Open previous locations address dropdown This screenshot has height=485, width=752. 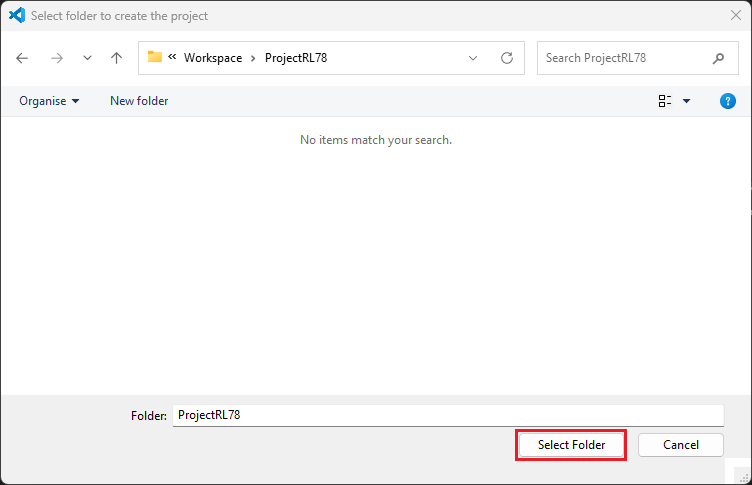point(473,58)
